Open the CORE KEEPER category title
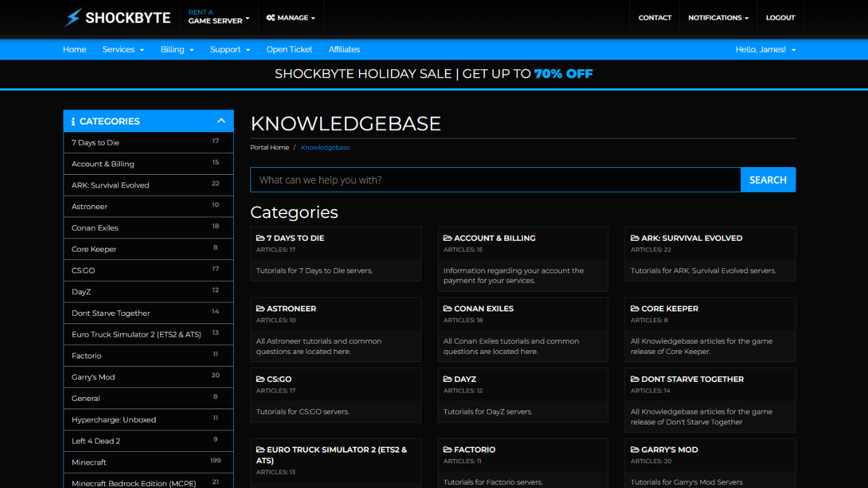868x488 pixels. [670, 309]
